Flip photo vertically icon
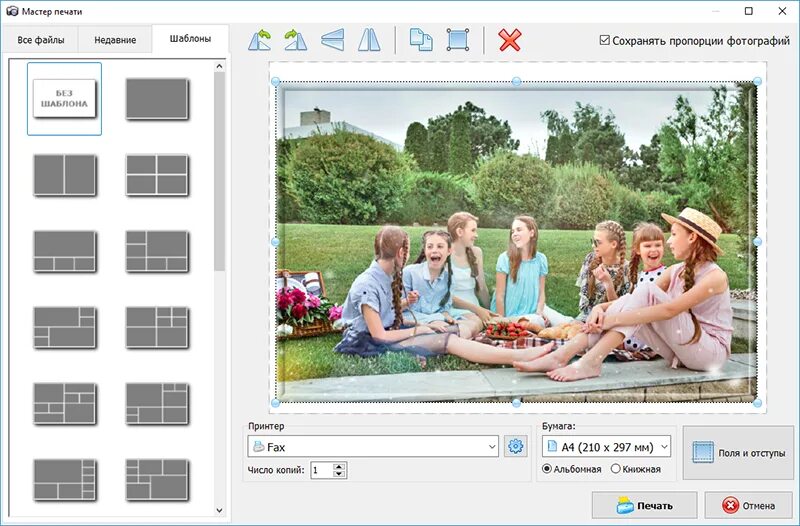This screenshot has width=800, height=526. (x=333, y=40)
